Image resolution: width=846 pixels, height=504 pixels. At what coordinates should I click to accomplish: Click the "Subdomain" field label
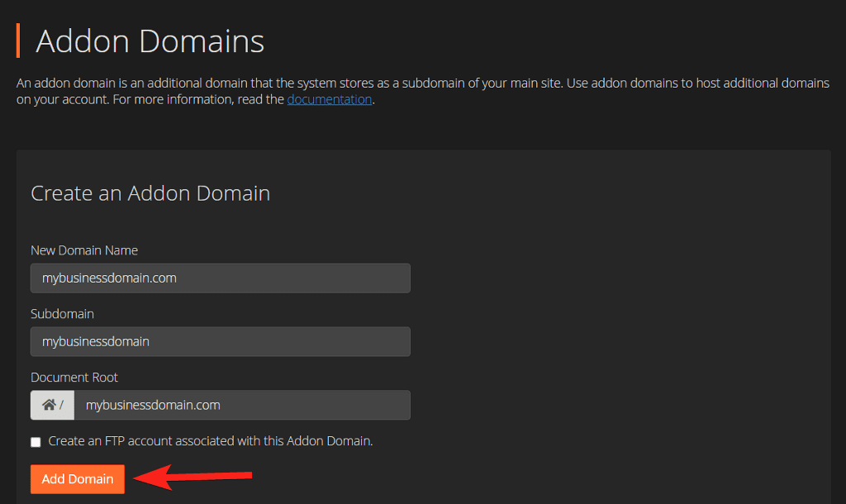(62, 314)
